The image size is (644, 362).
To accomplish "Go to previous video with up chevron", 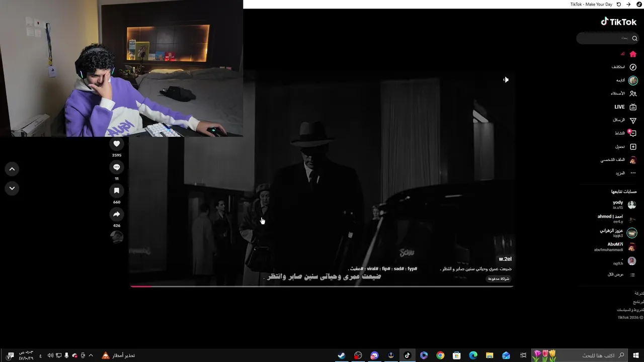I will pos(12,169).
